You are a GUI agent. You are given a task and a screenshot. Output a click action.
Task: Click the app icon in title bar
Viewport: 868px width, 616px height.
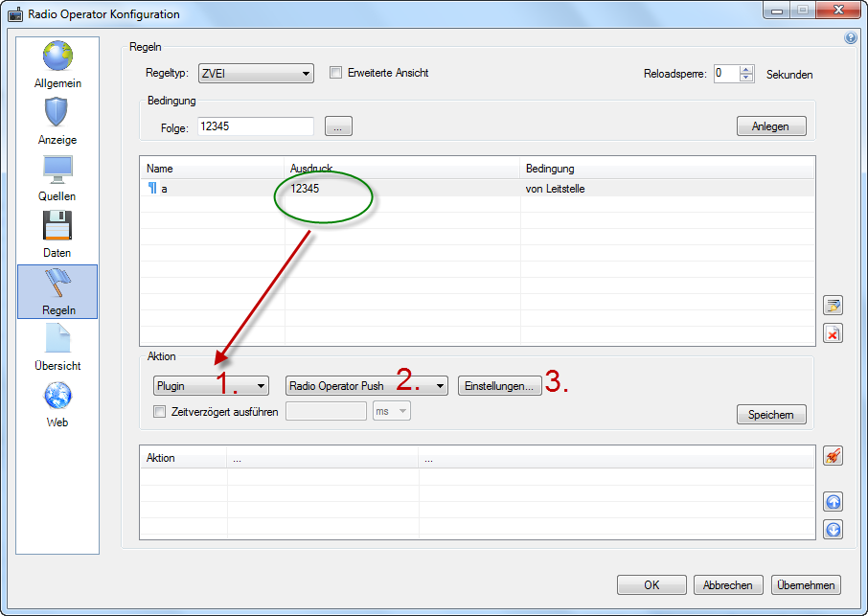[15, 14]
